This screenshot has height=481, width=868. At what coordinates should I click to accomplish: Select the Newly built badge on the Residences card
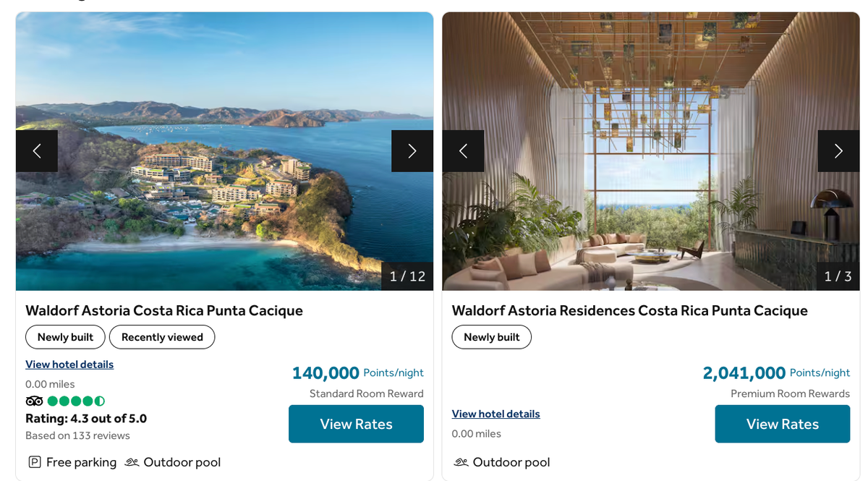pos(491,337)
